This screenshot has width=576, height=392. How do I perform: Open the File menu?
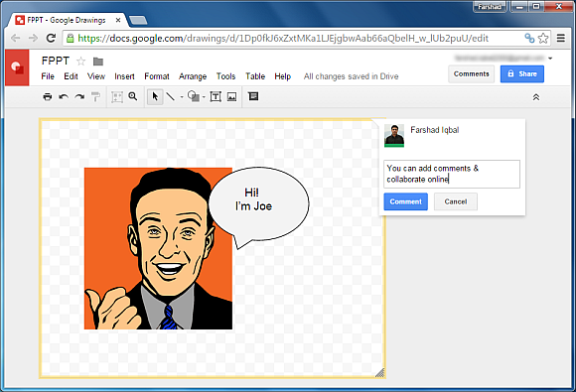[48, 76]
